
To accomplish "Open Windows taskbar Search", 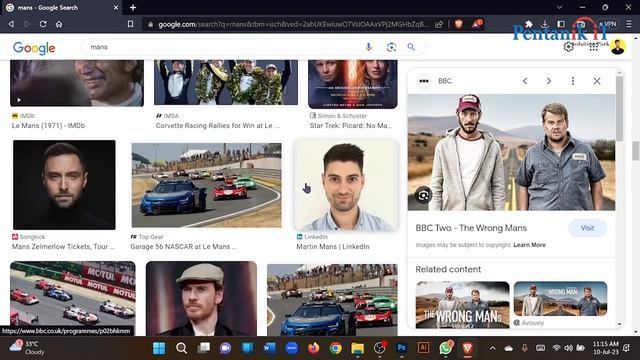I will (181, 348).
